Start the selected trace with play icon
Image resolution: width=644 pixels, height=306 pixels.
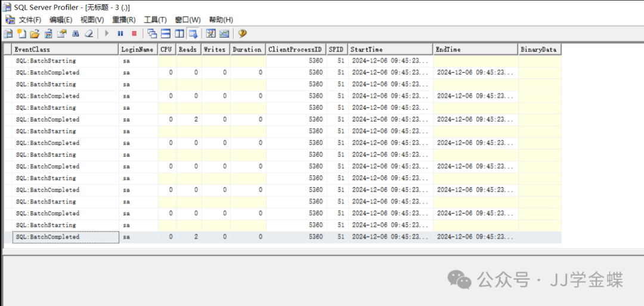click(x=107, y=33)
